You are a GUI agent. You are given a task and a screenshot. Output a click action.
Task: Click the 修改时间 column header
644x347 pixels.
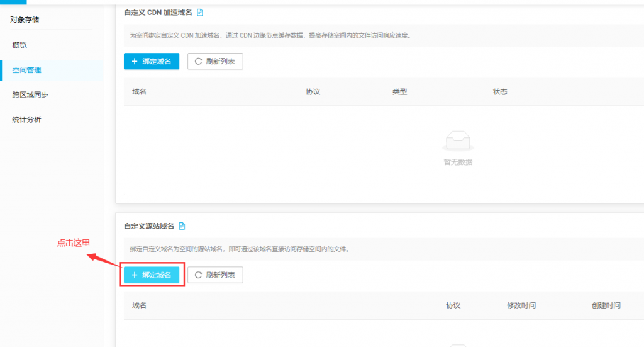521,305
